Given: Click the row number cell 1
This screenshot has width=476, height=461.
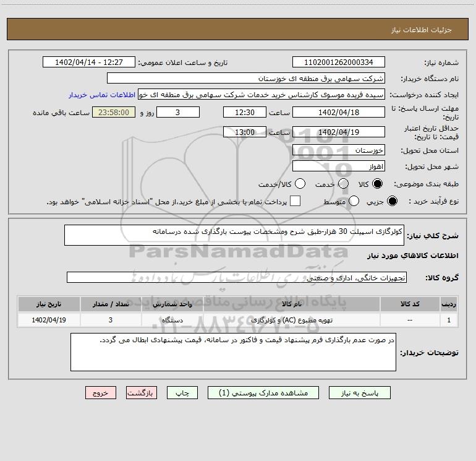Looking at the screenshot, I should (x=449, y=321).
